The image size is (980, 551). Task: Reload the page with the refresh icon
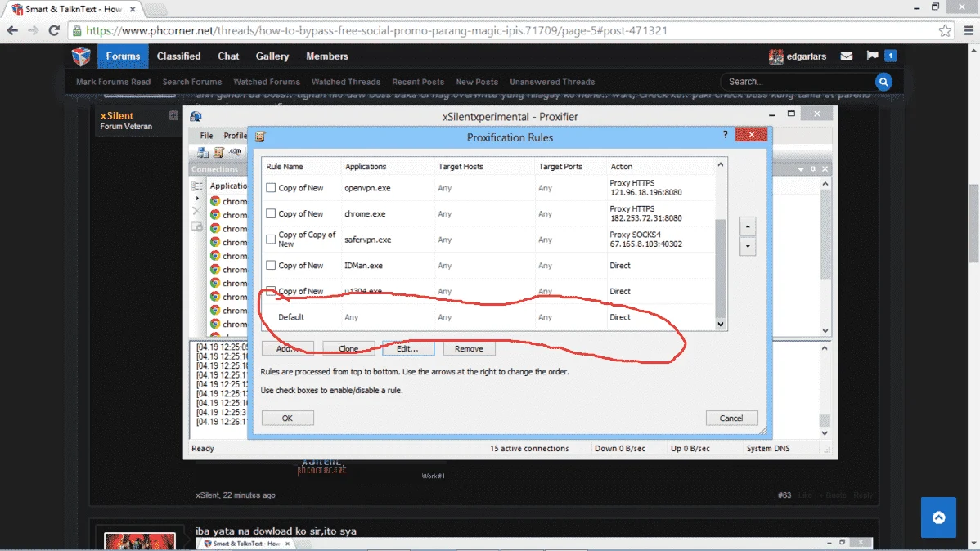54,30
